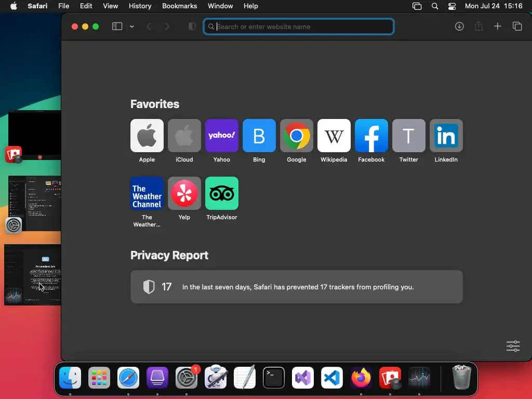Open the Yelp favorite
This screenshot has width=532, height=399.
[184, 193]
